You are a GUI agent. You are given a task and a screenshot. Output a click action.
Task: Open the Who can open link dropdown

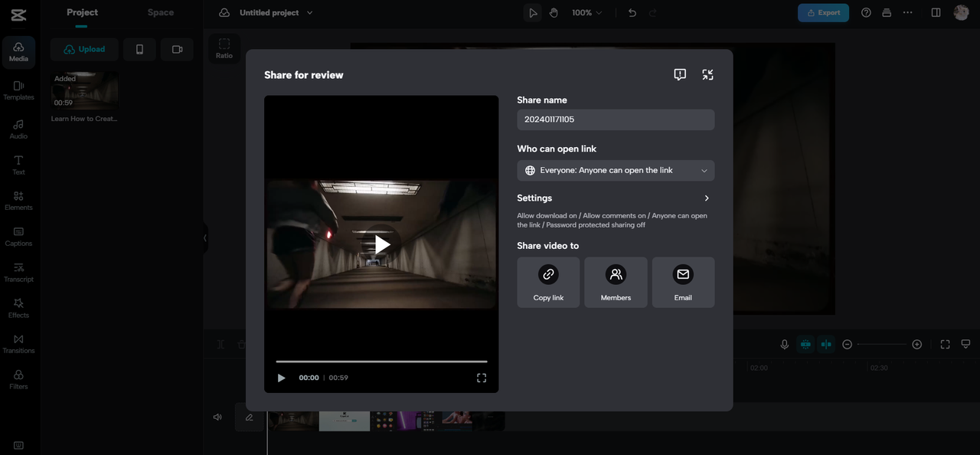tap(616, 170)
